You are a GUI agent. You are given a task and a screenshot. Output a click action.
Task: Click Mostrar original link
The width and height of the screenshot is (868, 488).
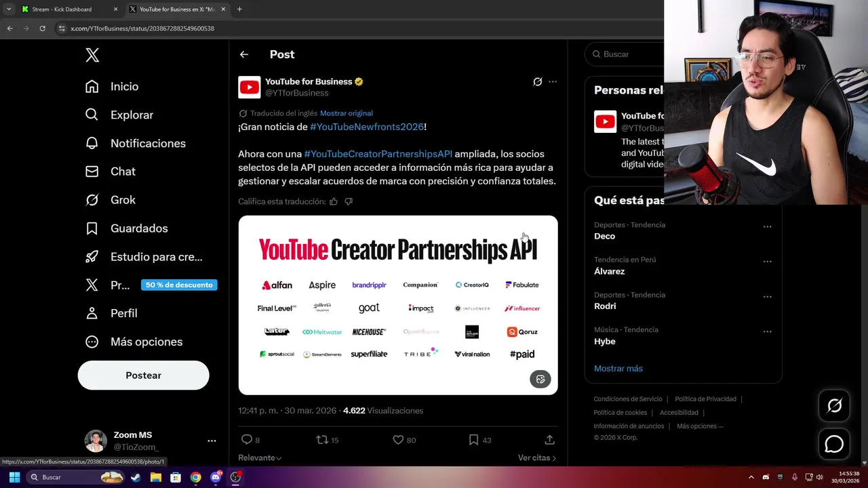pyautogui.click(x=347, y=113)
